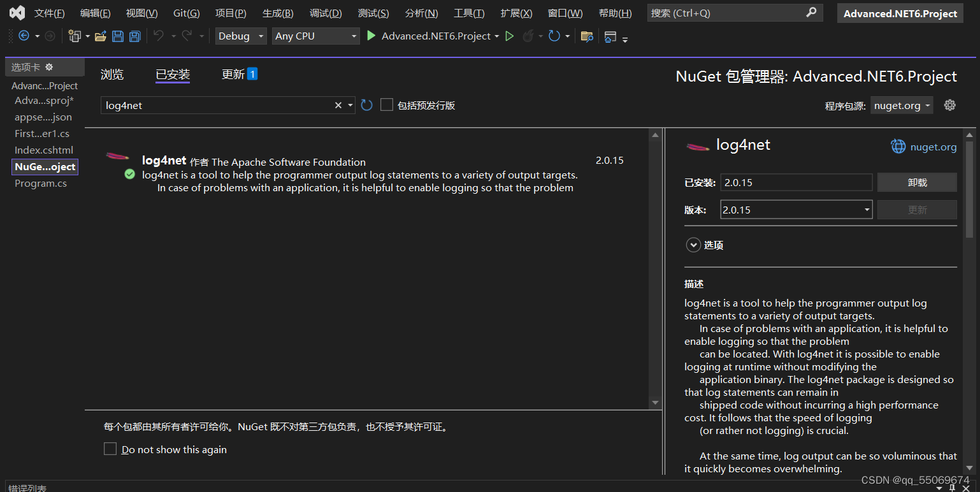Start debugging with the green Run button

pos(371,36)
